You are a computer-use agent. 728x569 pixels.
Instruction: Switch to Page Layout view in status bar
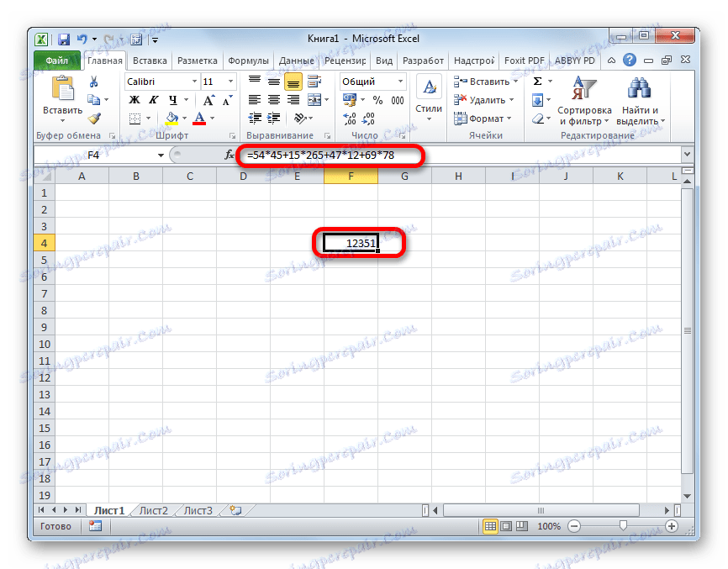(506, 526)
